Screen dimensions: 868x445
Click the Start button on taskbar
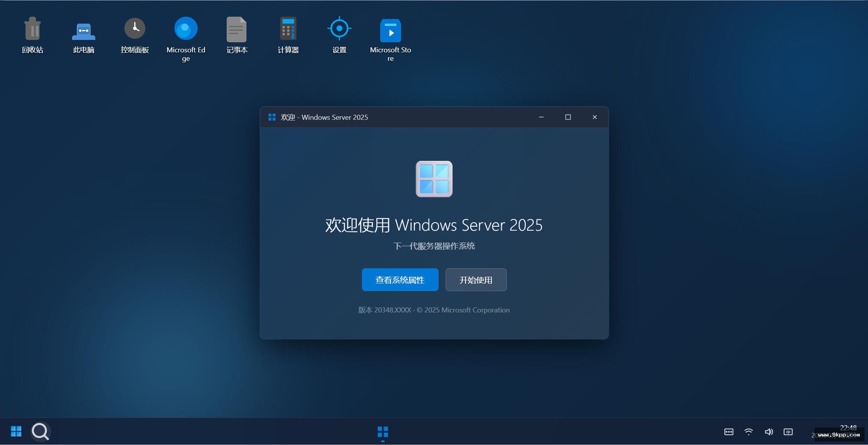click(16, 431)
